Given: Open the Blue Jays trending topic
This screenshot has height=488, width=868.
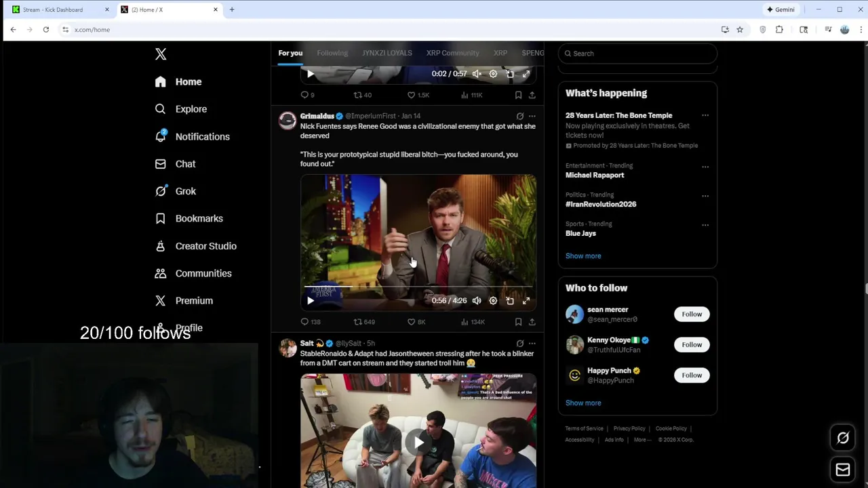Looking at the screenshot, I should 580,233.
